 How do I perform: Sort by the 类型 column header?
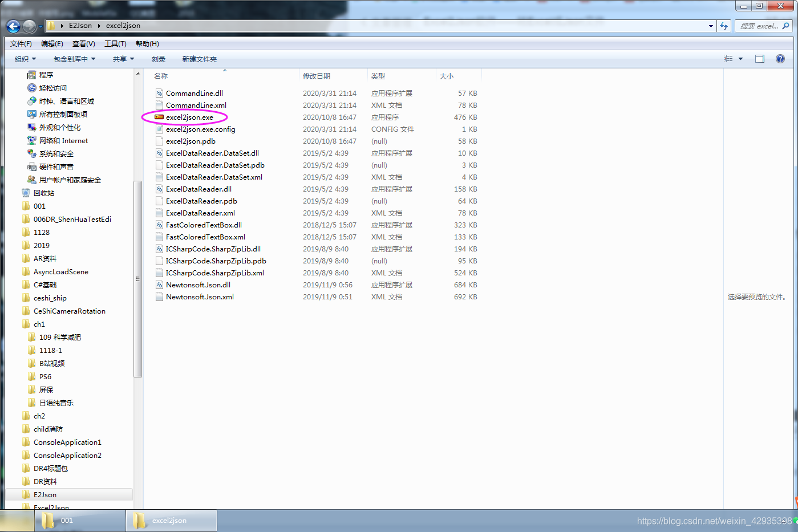pos(378,76)
